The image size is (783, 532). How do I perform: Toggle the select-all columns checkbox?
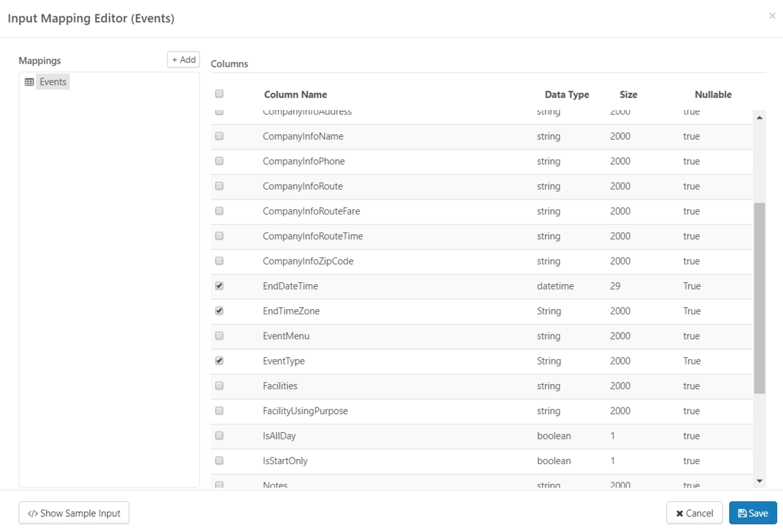[x=219, y=94]
